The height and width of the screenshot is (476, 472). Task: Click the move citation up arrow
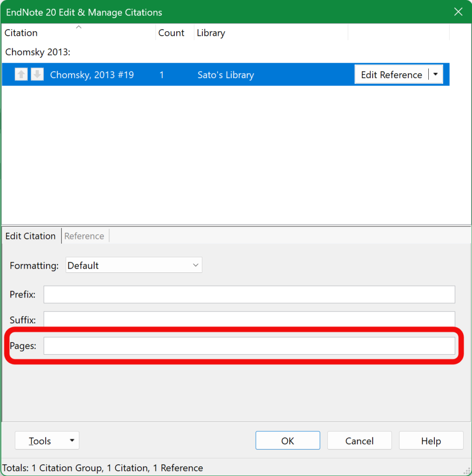[x=21, y=74]
